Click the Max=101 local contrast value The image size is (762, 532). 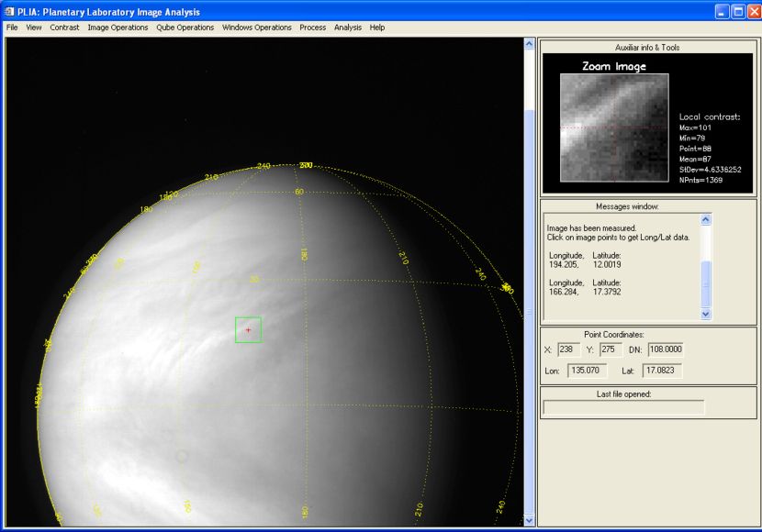[695, 127]
